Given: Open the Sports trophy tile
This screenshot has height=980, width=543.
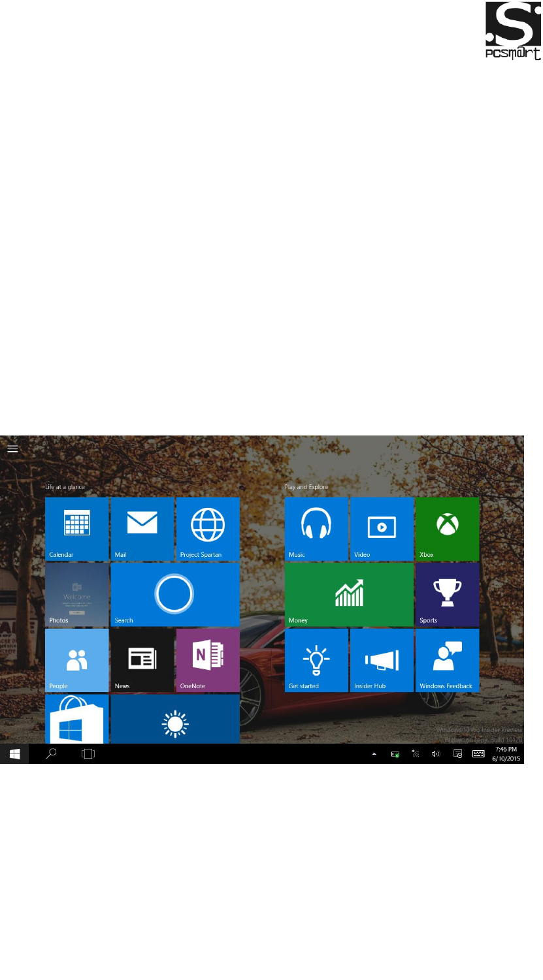Looking at the screenshot, I should 448,595.
